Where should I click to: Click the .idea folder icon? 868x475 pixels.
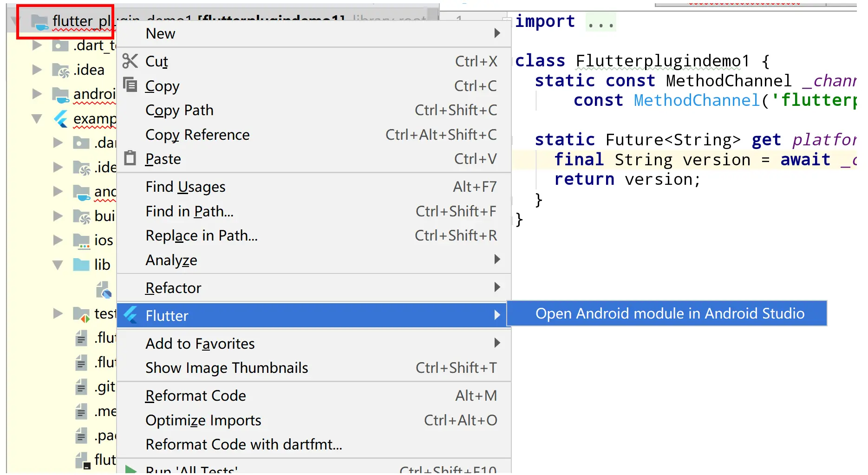click(x=60, y=70)
